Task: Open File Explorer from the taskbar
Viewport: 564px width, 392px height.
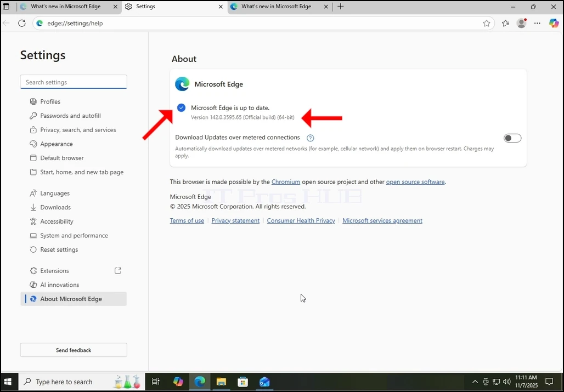Action: (221, 382)
